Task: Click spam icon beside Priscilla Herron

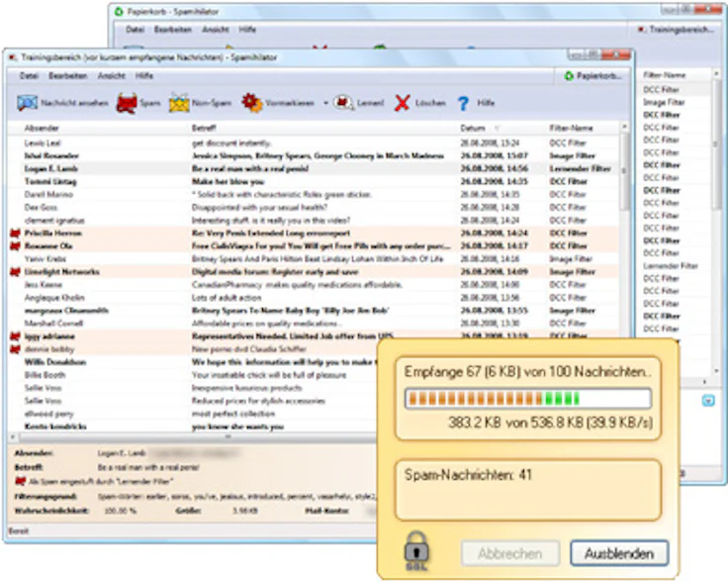Action: [x=15, y=234]
